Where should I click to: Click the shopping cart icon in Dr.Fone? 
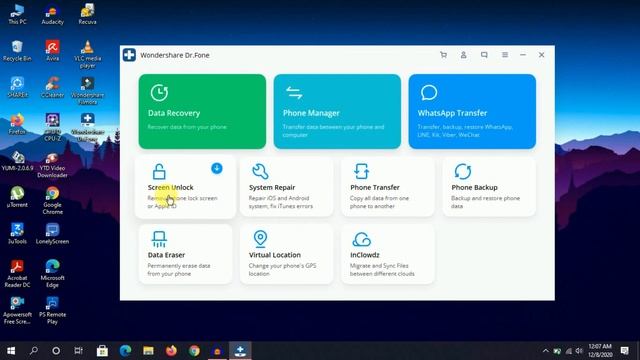[x=443, y=55]
